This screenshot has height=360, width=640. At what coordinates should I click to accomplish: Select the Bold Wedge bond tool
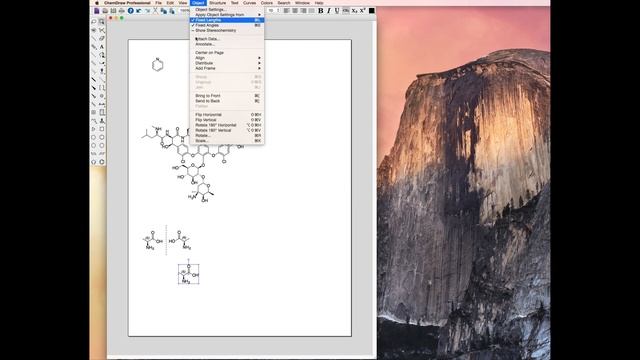pyautogui.click(x=93, y=87)
